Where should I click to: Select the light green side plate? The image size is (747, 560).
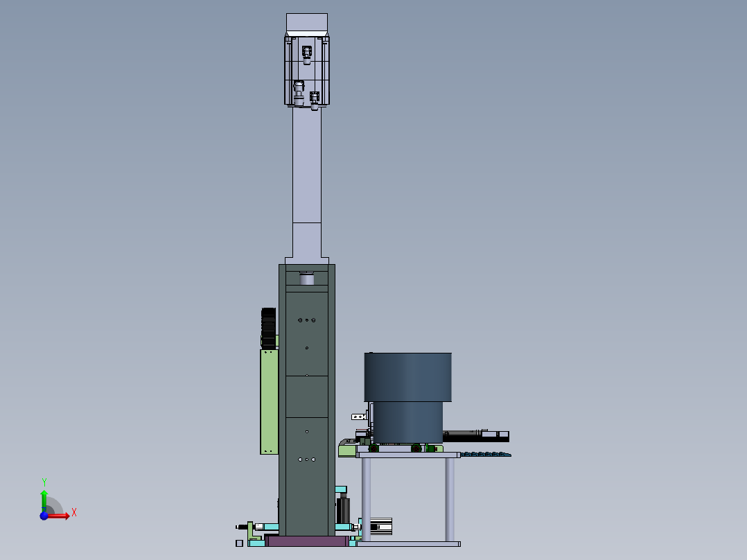point(269,401)
